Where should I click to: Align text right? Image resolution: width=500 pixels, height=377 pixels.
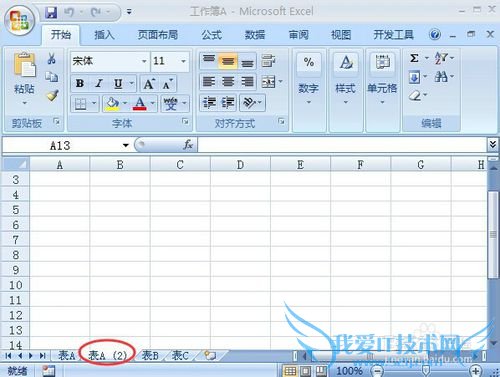pos(247,82)
